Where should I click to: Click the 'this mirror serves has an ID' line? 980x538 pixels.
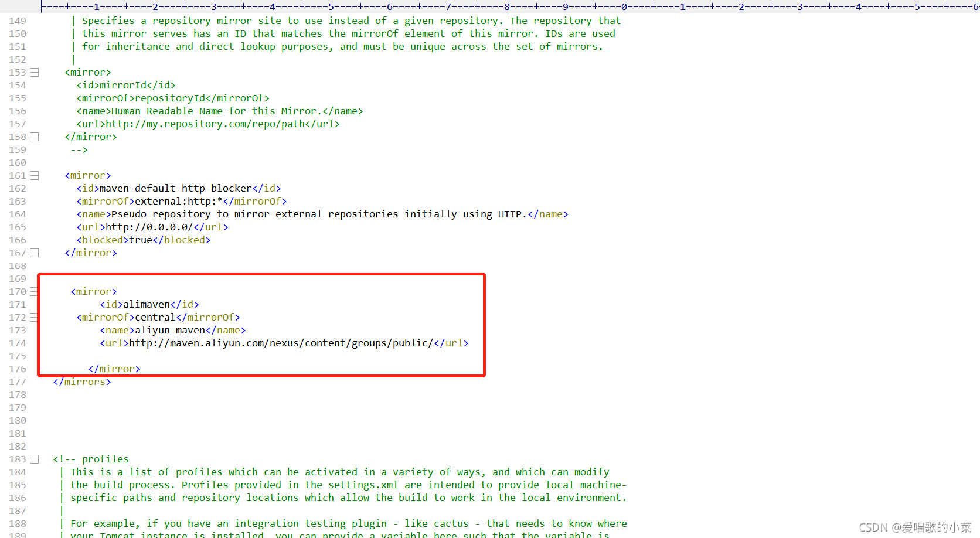(x=349, y=34)
